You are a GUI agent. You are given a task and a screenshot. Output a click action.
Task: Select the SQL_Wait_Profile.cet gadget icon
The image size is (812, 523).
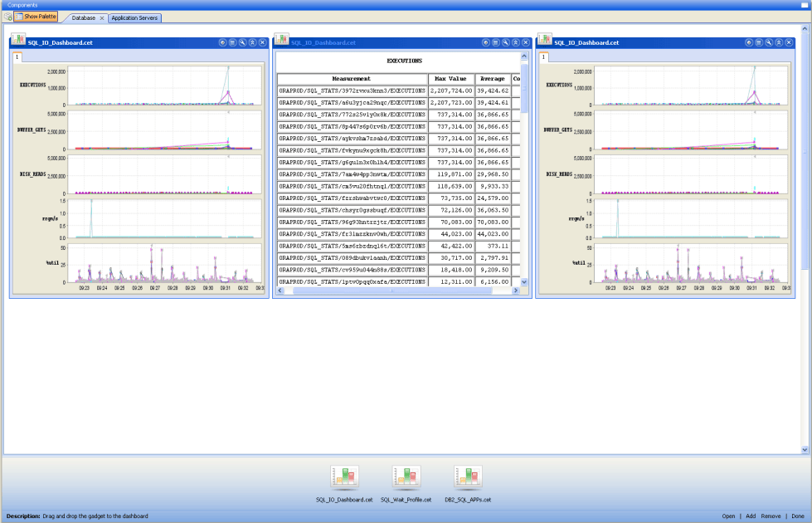pyautogui.click(x=404, y=477)
